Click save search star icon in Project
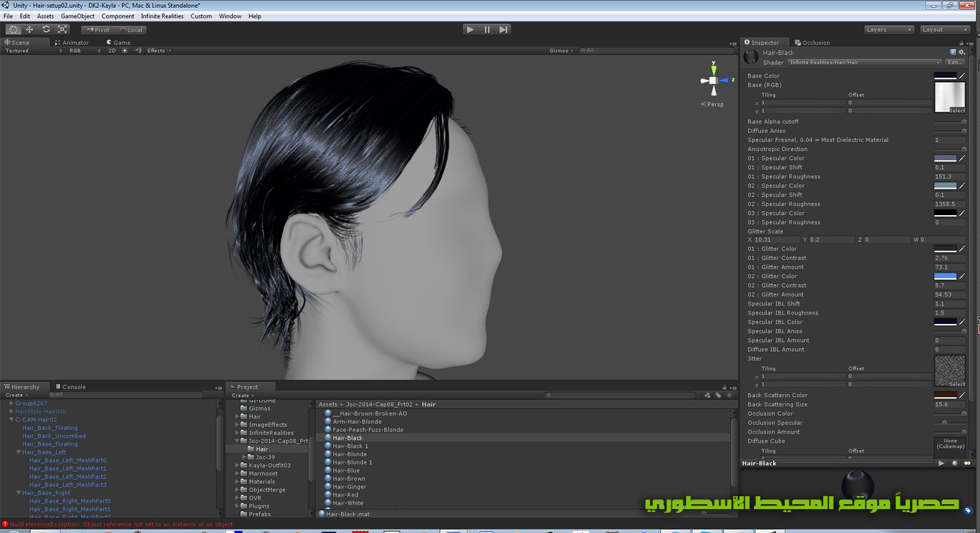Viewport: 980px width, 533px height. [729, 395]
